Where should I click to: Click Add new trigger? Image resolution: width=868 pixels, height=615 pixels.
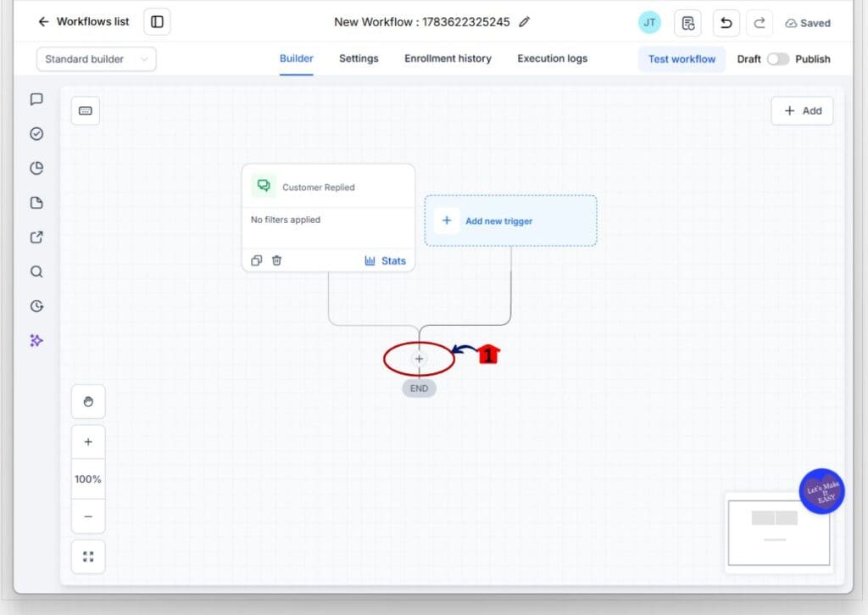pyautogui.click(x=510, y=221)
